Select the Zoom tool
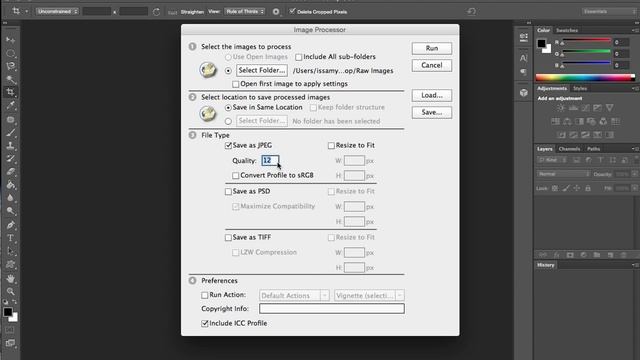 point(11,291)
